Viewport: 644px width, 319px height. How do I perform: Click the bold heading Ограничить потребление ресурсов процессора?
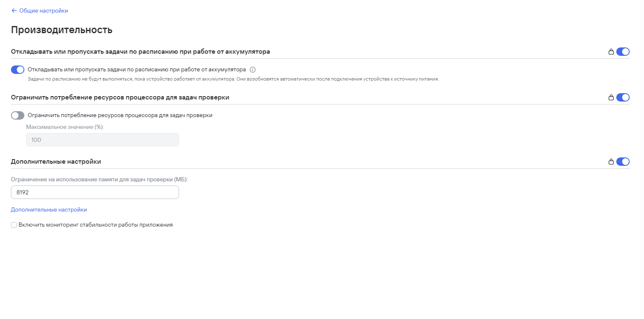[120, 97]
